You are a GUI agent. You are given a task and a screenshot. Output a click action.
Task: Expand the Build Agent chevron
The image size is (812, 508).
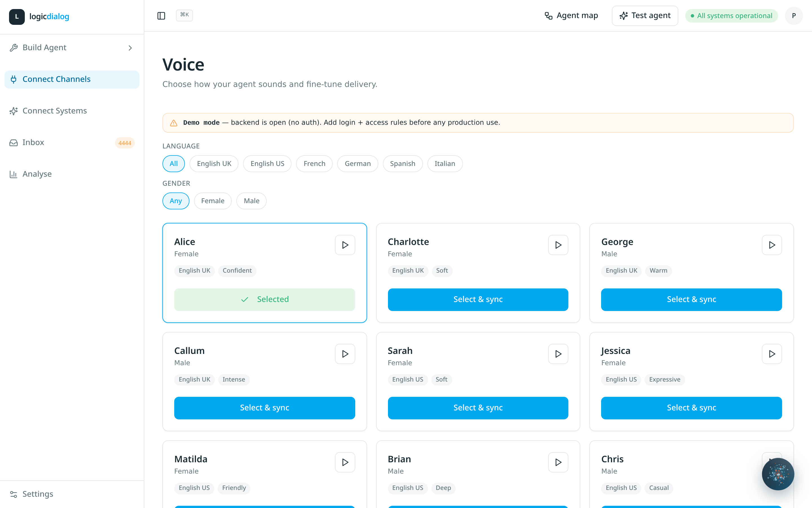(130, 48)
